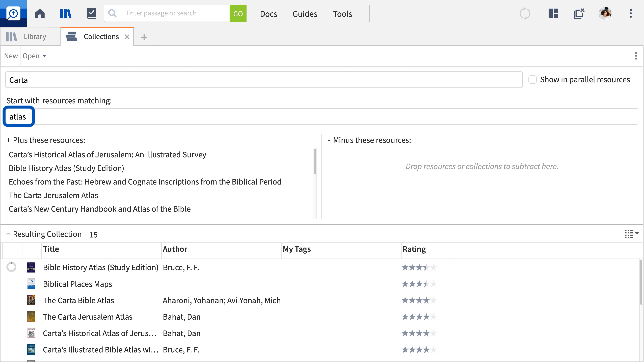644x362 pixels.
Task: Click the sync refresh icon
Action: point(525,13)
